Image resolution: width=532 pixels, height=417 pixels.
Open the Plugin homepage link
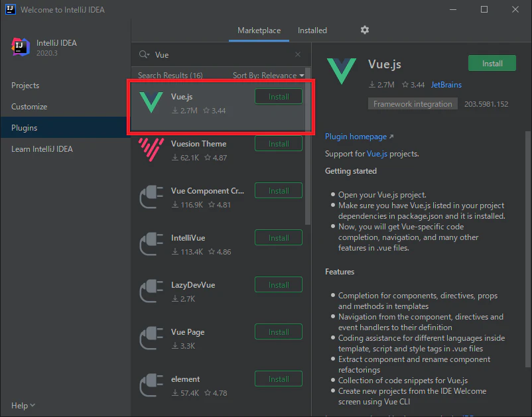[359, 137]
